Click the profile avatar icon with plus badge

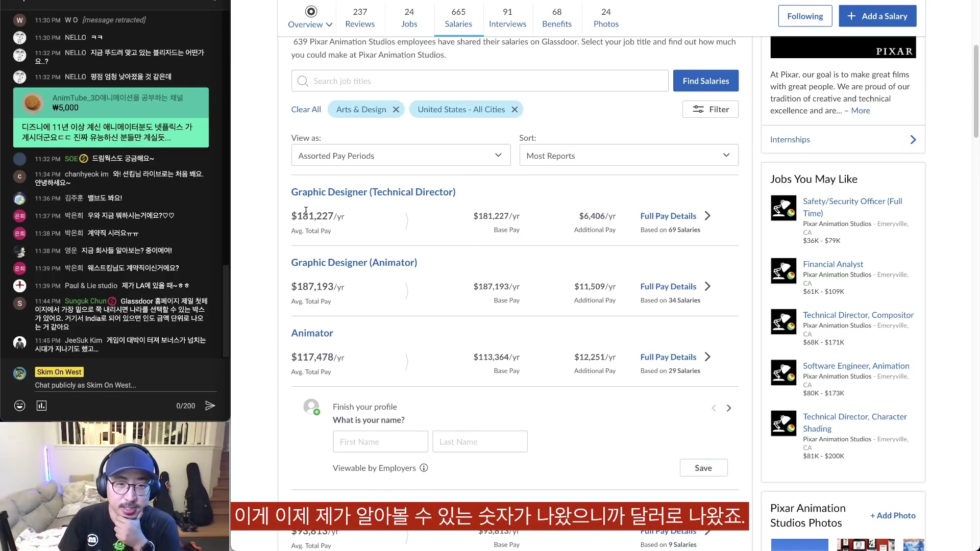pyautogui.click(x=311, y=407)
